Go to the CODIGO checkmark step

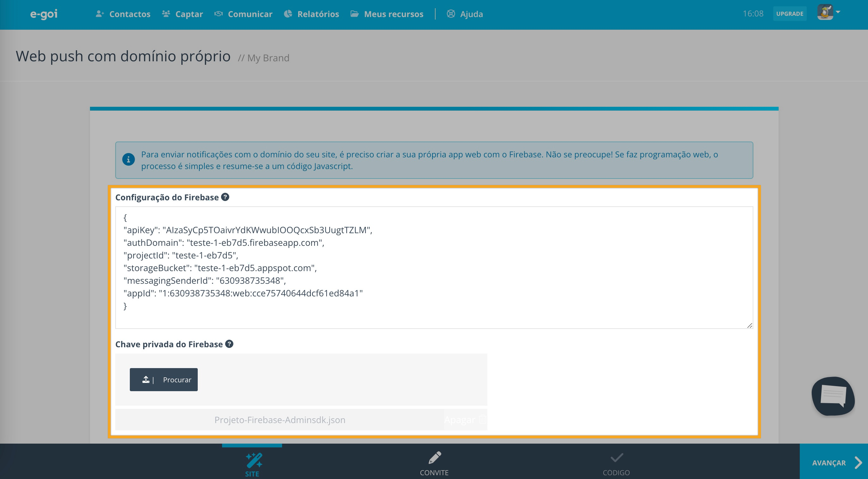click(616, 463)
